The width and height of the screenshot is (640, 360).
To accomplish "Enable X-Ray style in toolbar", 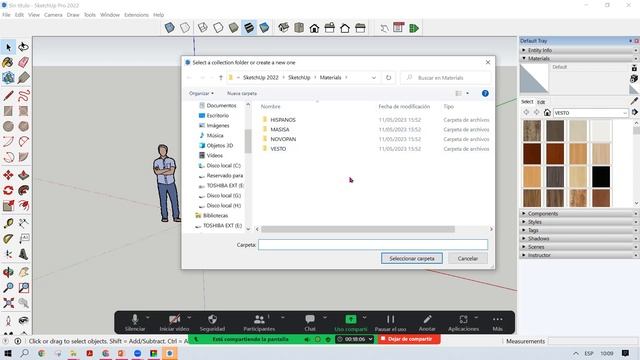I will pyautogui.click(x=170, y=28).
